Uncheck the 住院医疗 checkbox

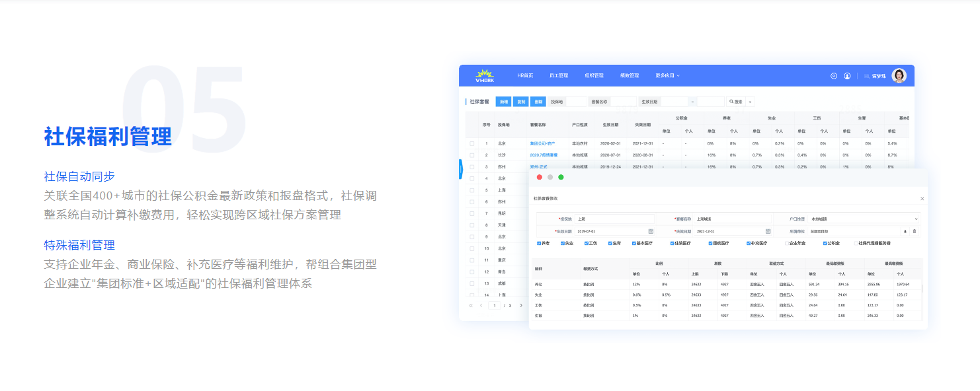point(672,243)
